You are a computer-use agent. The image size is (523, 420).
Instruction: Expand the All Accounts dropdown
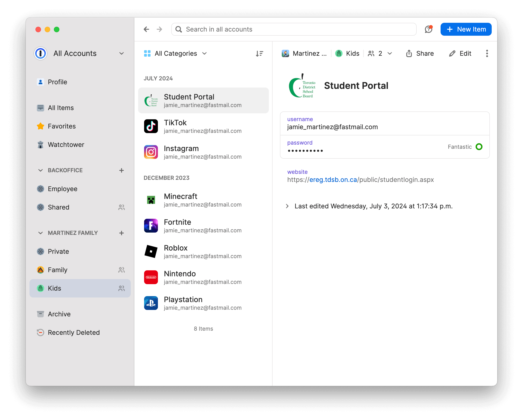click(x=121, y=53)
